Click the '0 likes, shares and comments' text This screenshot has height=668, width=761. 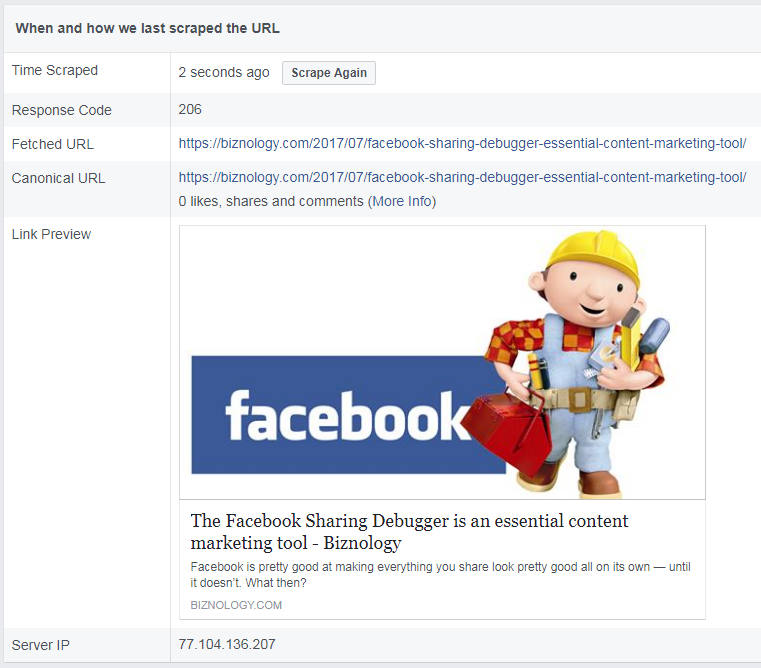271,201
